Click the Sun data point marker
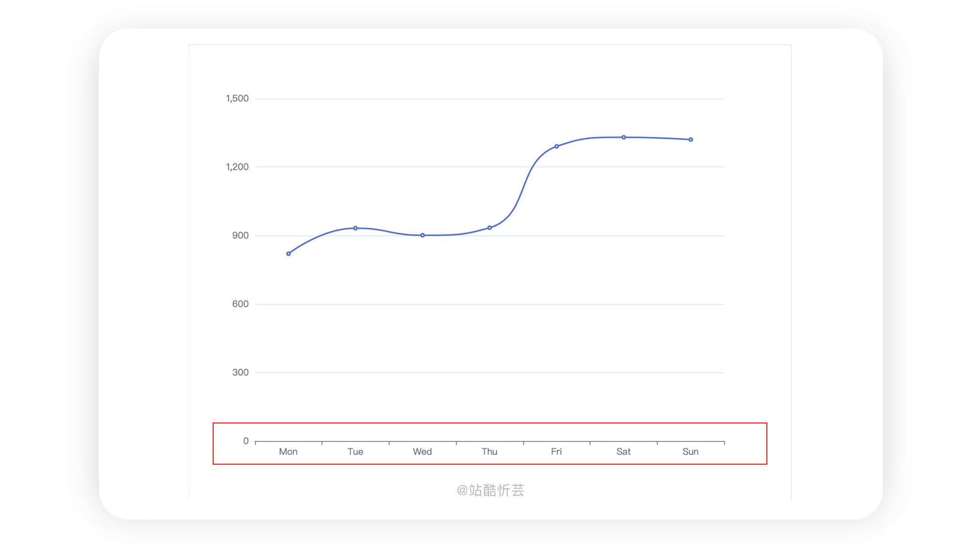This screenshot has width=980, height=548. pos(691,139)
